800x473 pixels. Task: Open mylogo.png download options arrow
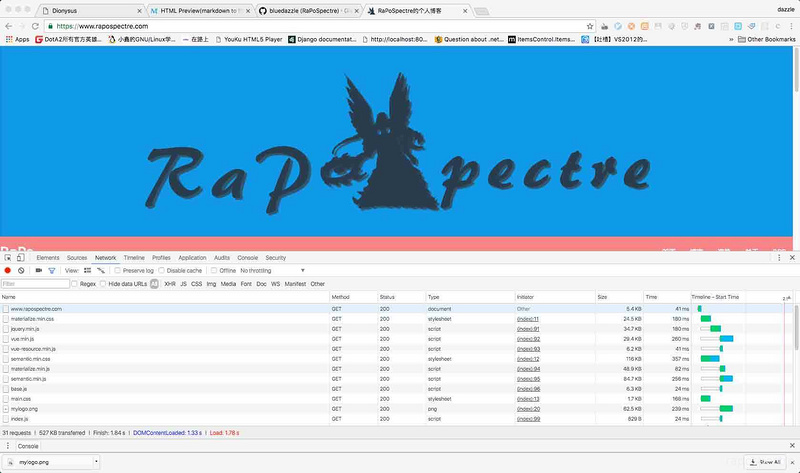click(x=96, y=462)
